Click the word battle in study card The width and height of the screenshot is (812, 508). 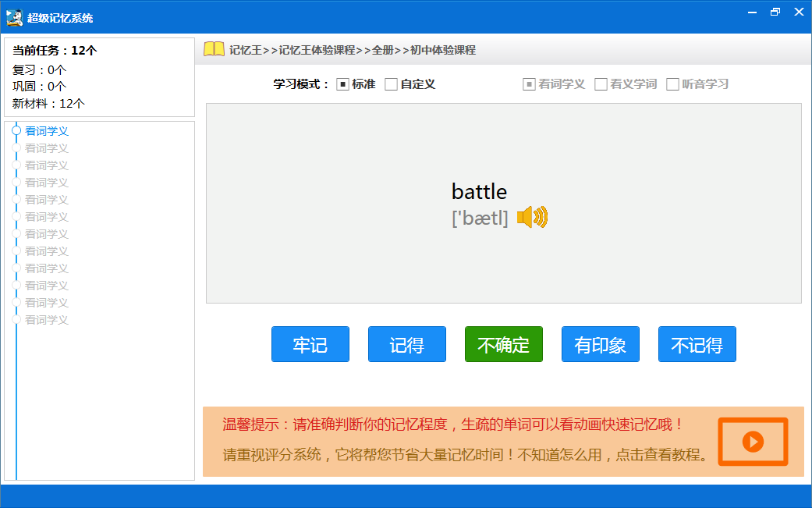479,192
